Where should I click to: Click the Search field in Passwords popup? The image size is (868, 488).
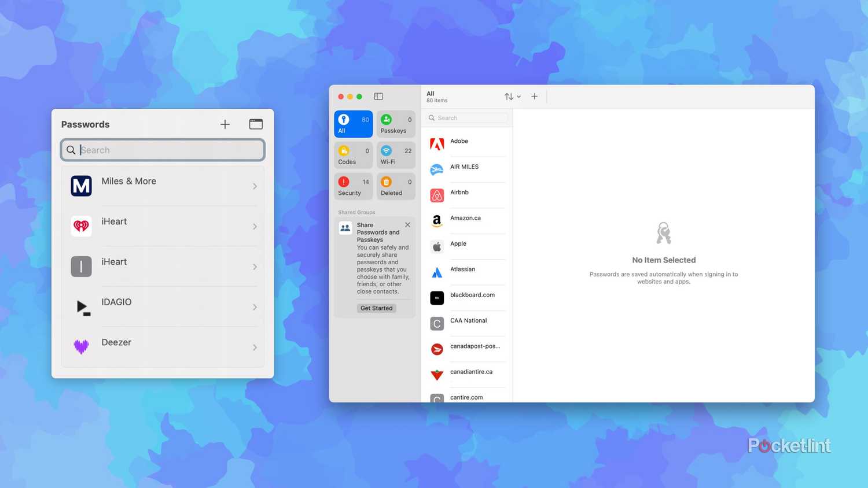click(163, 150)
